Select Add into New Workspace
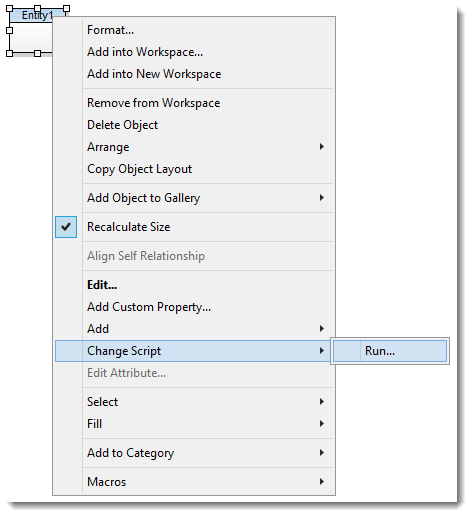 pos(194,74)
